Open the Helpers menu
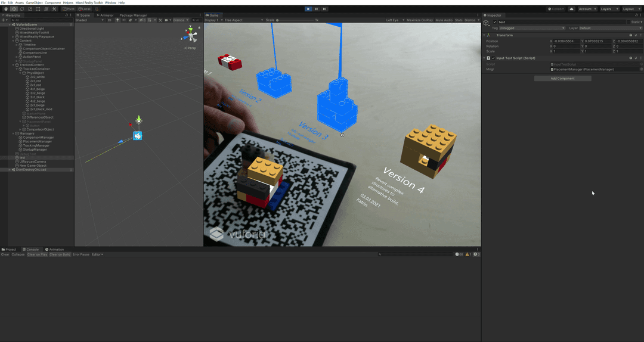This screenshot has width=644, height=342. 68,2
